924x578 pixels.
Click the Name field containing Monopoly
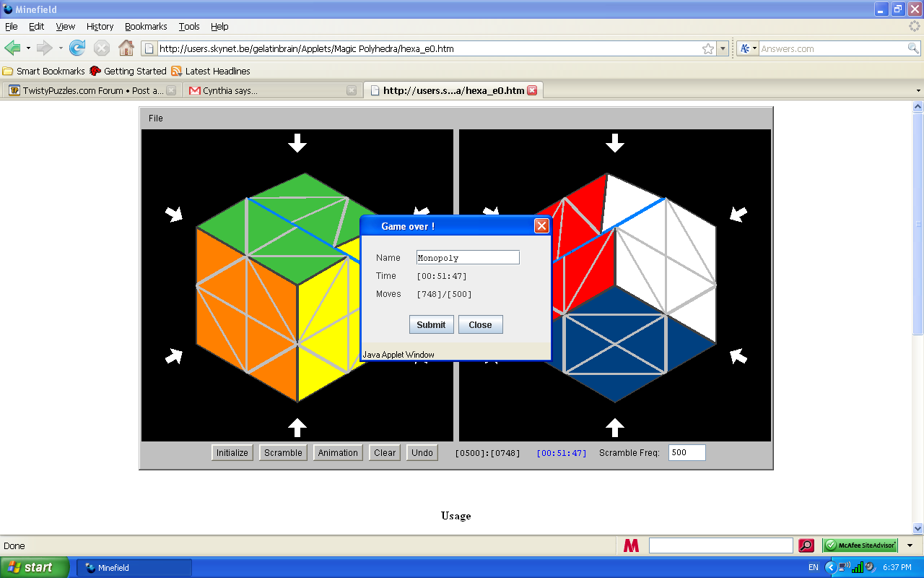click(467, 257)
